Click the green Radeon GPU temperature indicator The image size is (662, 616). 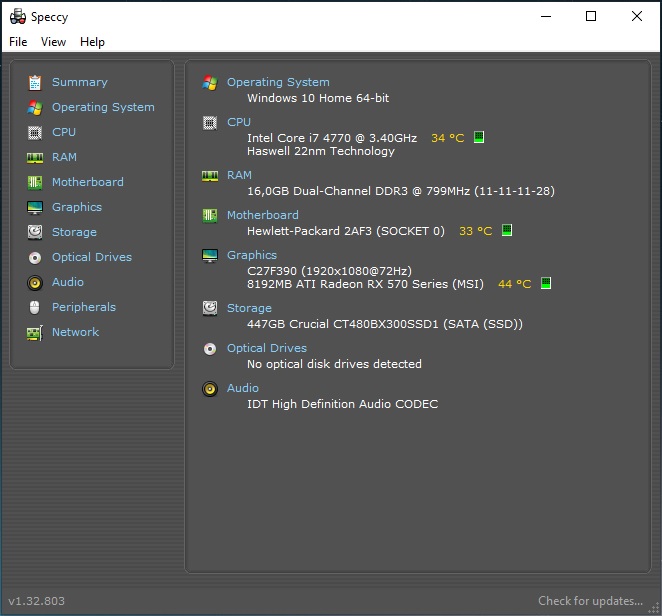[546, 283]
